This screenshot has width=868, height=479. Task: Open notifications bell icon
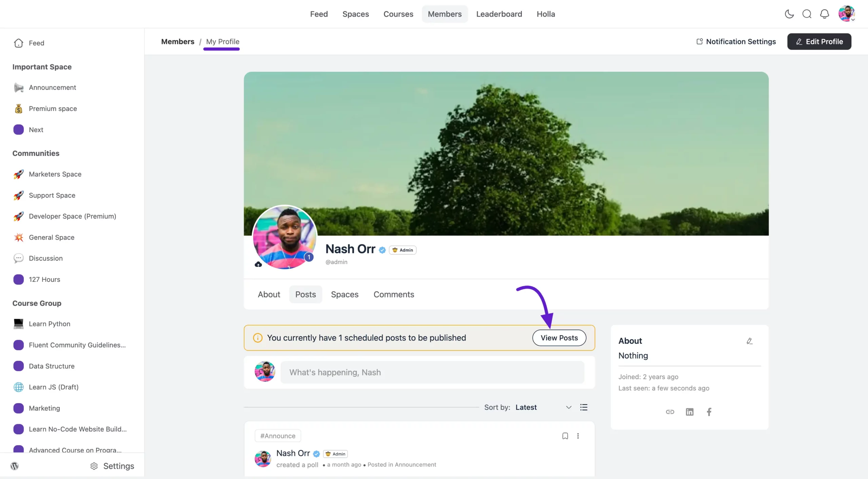(x=824, y=14)
